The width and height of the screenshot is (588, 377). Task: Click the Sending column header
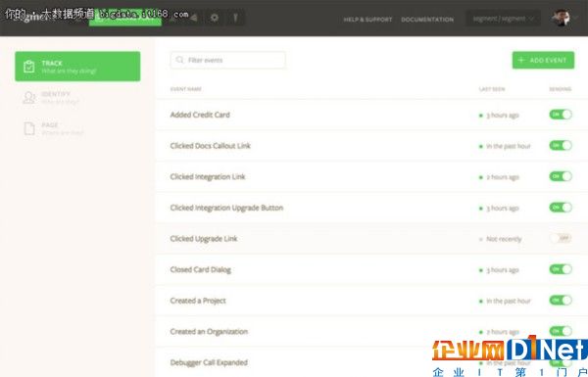(561, 89)
